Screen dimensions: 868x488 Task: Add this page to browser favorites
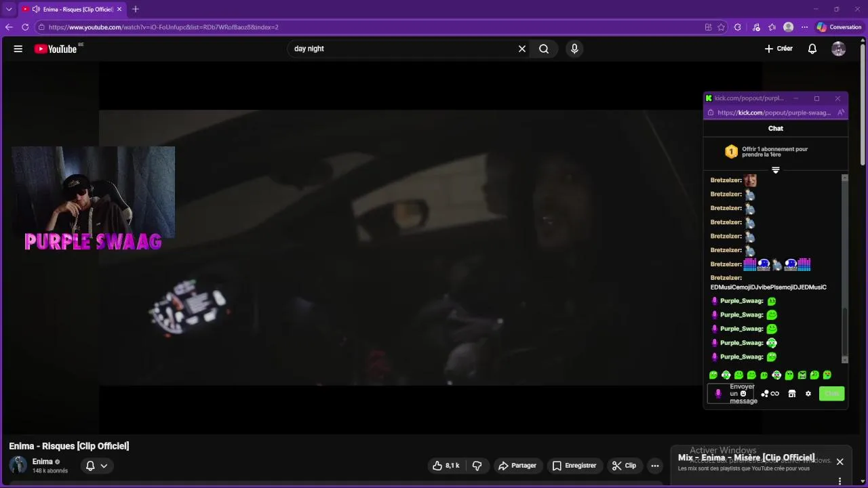pyautogui.click(x=721, y=27)
